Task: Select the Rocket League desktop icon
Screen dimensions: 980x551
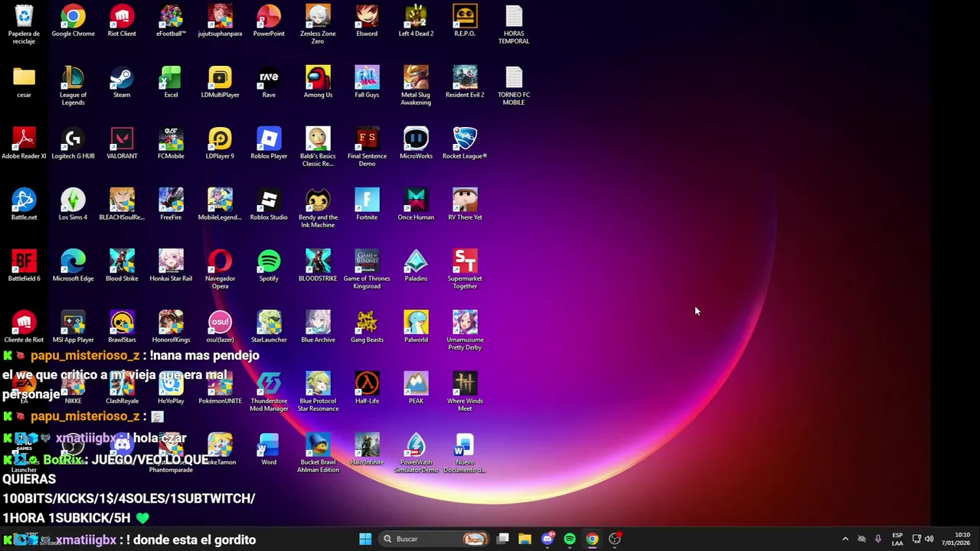Action: (x=465, y=143)
